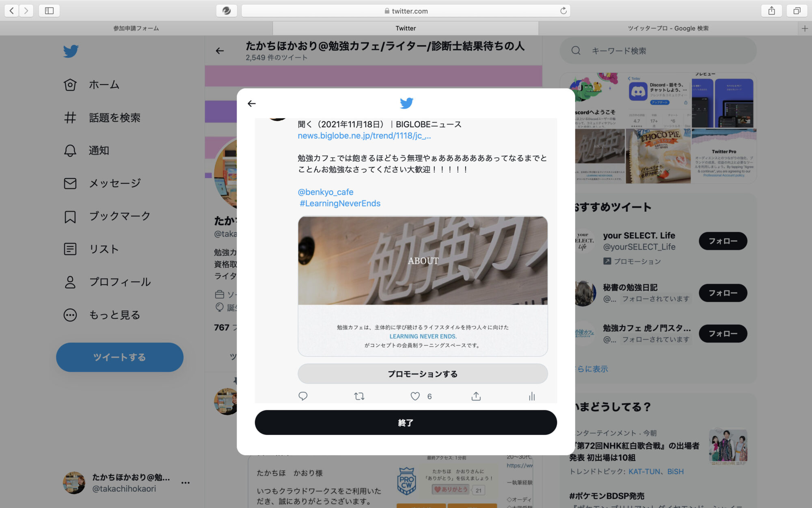812x508 pixels.
Task: Switch to the ツイッタープロ Google 検索 tab
Action: [668, 28]
